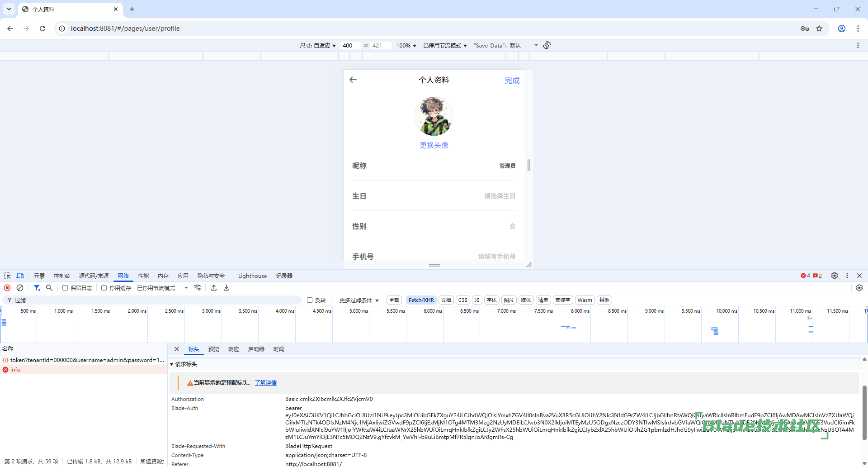Focus the network 过滤 filter input
This screenshot has width=868, height=467.
pos(152,300)
